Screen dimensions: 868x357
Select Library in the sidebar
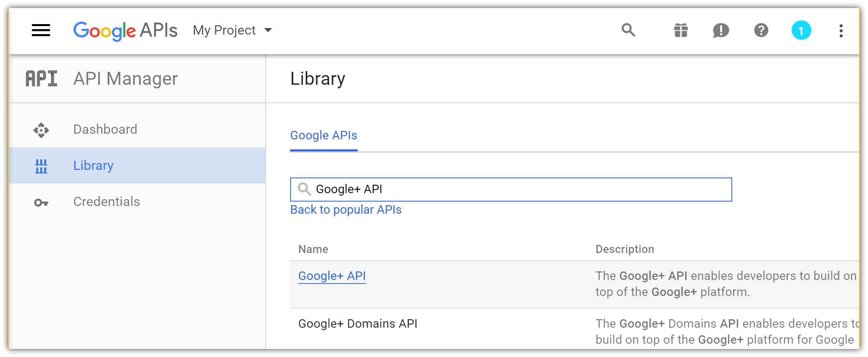pyautogui.click(x=137, y=165)
